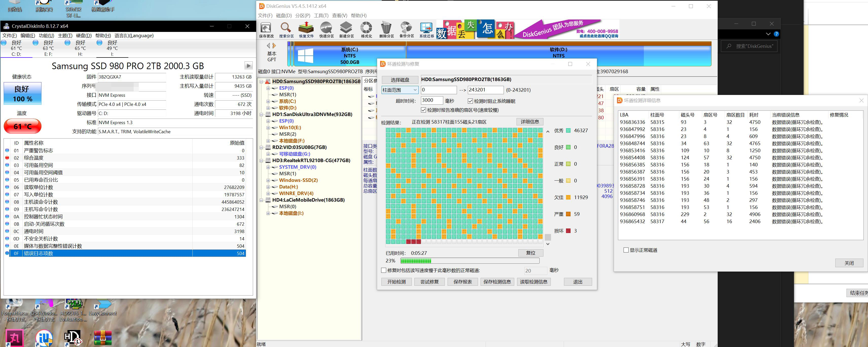Click the DiskGenius advertisement banner
The image size is (868, 347).
528,29
